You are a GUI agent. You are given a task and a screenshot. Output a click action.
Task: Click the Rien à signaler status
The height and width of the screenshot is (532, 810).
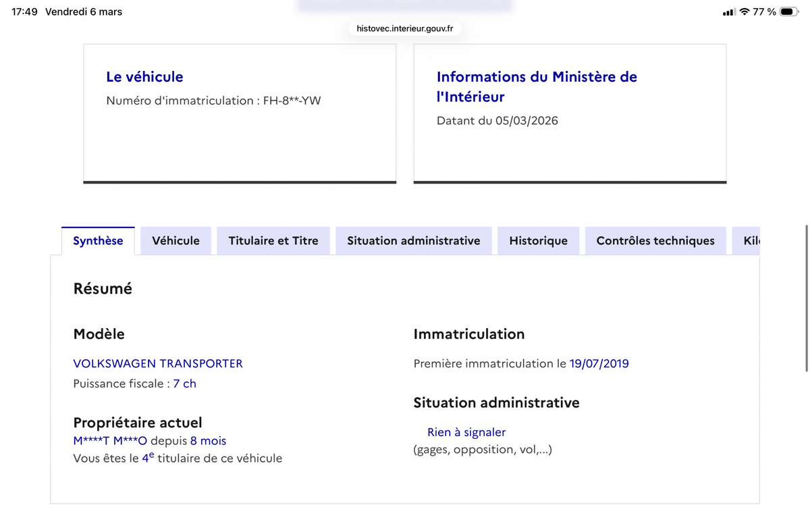coord(466,432)
